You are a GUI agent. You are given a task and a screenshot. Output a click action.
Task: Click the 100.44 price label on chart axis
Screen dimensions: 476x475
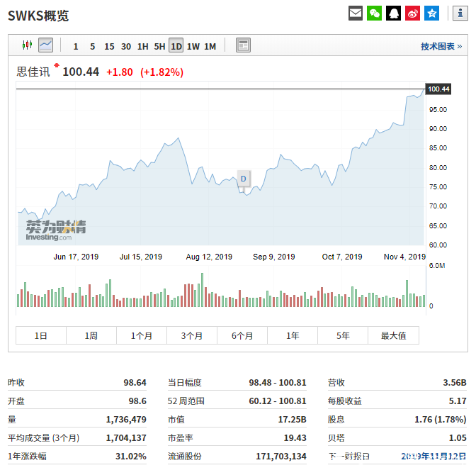438,89
